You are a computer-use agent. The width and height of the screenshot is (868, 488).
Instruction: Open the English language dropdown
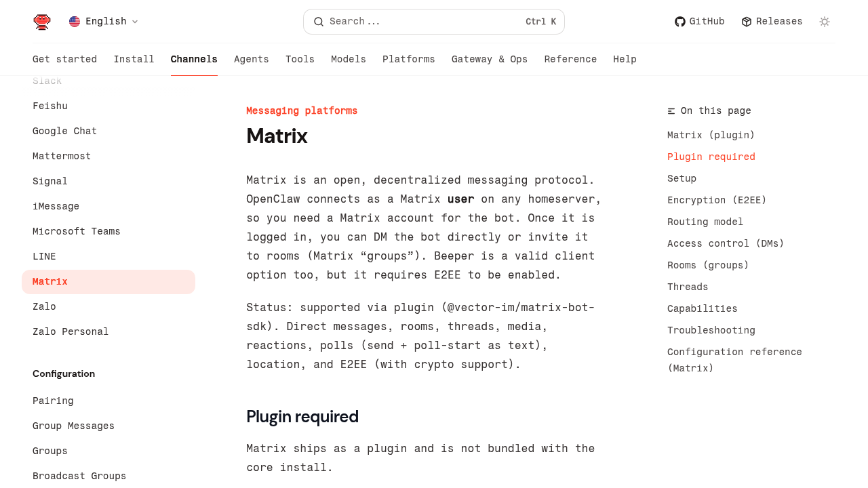106,22
